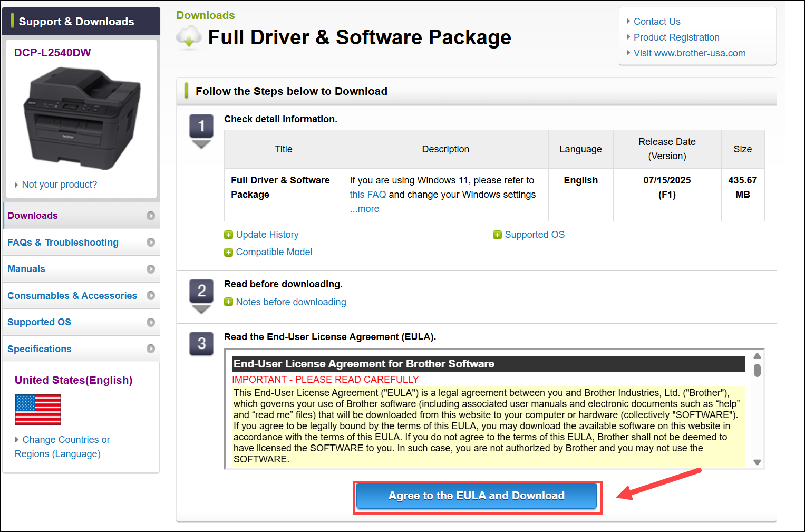This screenshot has width=805, height=532.
Task: Select the Downloads sidebar menu item
Action: point(81,216)
